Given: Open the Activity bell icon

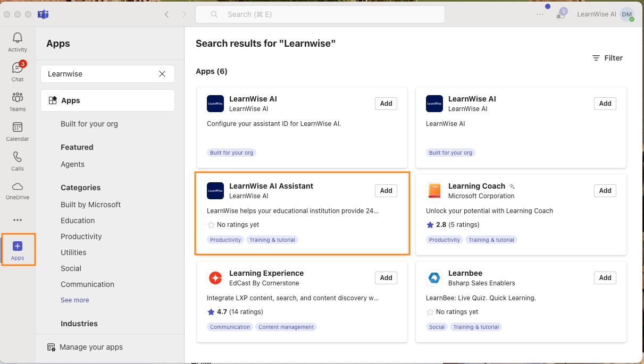Looking at the screenshot, I should (18, 38).
